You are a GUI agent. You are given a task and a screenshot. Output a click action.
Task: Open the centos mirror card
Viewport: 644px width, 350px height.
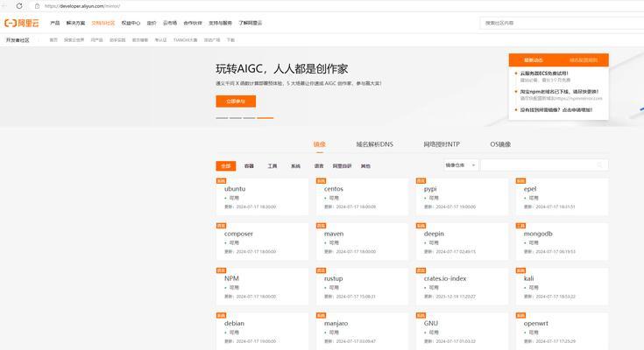click(362, 197)
